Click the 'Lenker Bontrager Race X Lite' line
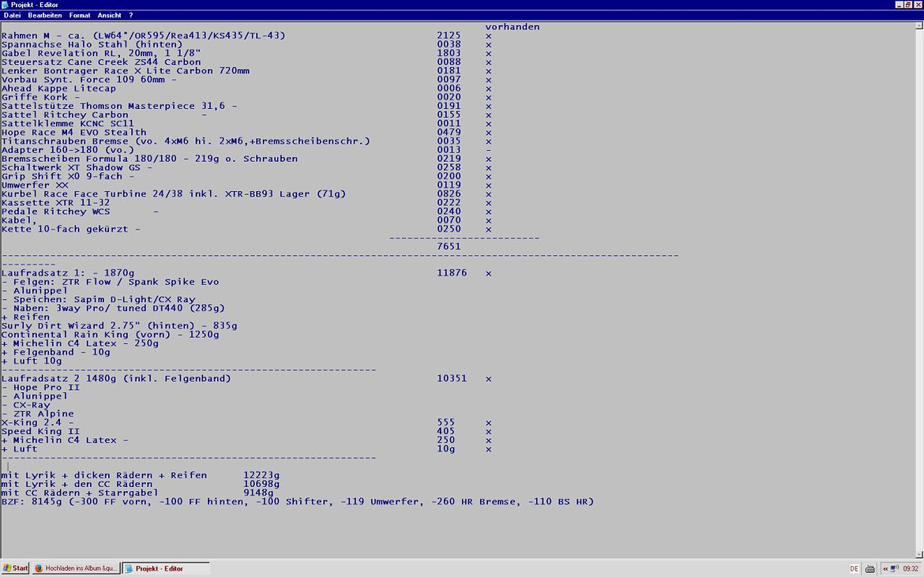Image resolution: width=924 pixels, height=577 pixels. [x=125, y=71]
